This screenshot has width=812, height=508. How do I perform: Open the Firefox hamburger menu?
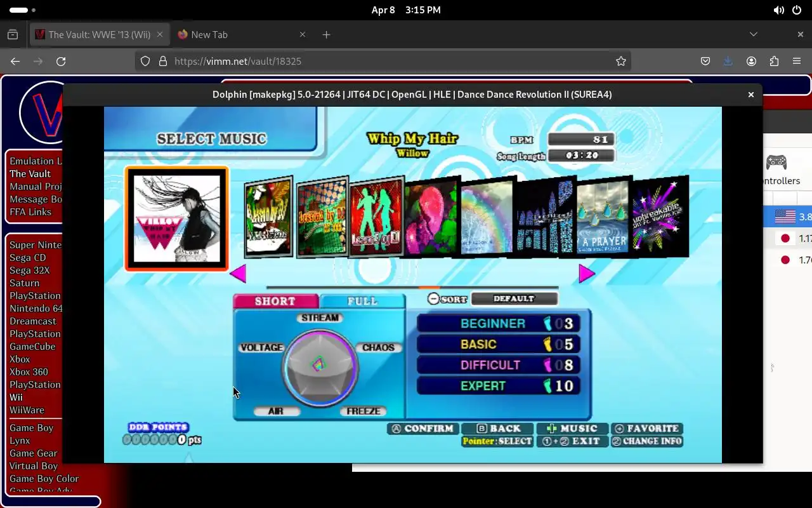tap(797, 61)
